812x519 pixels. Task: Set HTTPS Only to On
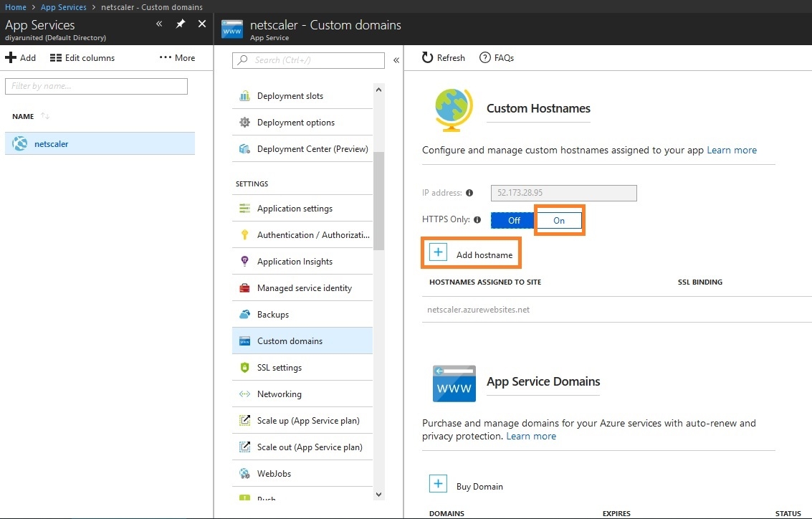(x=559, y=220)
